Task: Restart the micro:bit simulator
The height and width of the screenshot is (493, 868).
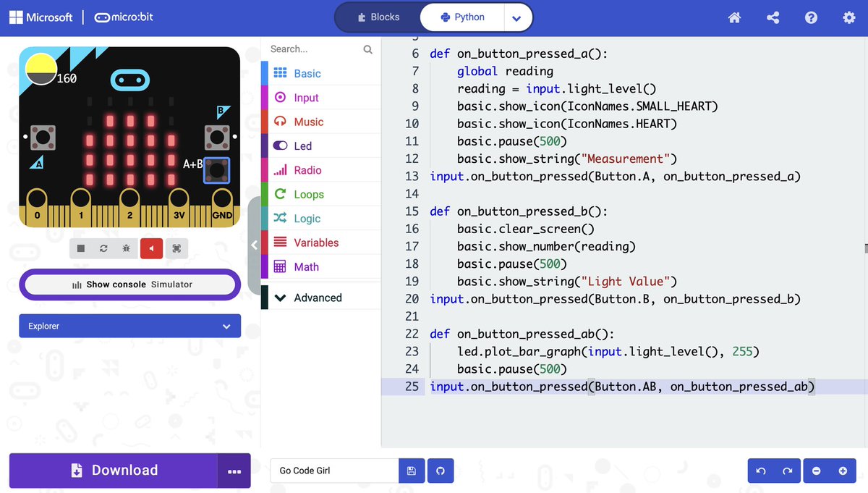Action: point(103,248)
